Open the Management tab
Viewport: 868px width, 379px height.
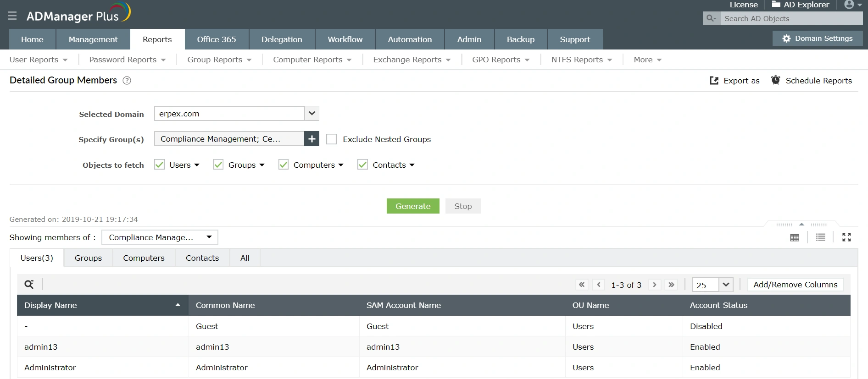[93, 39]
